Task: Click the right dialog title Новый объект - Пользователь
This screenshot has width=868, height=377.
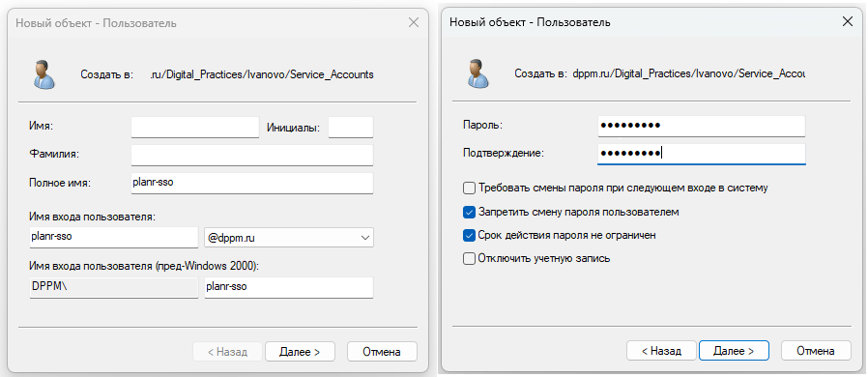Action: point(530,22)
